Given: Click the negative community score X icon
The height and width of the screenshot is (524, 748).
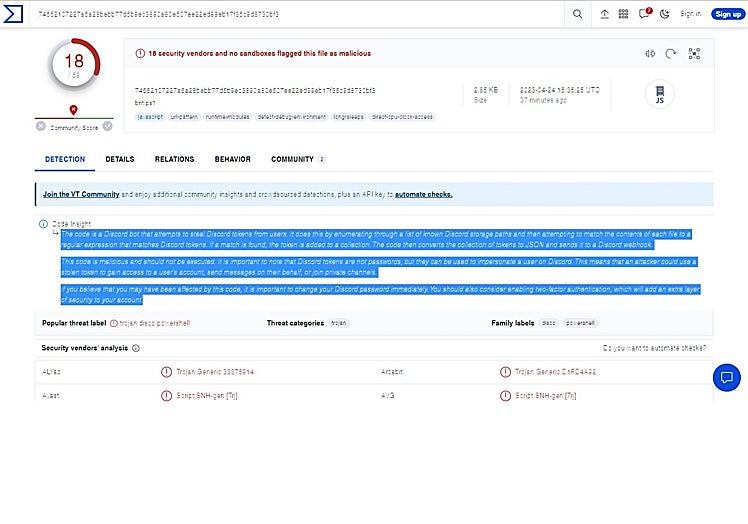Looking at the screenshot, I should [x=41, y=126].
